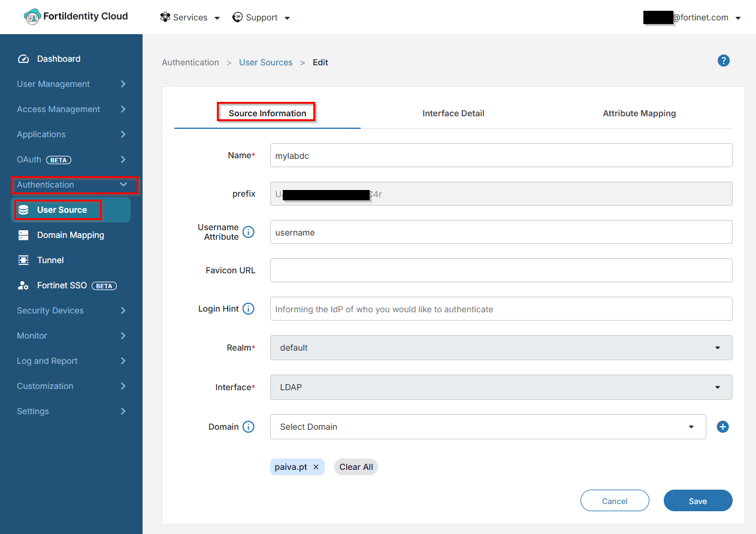Expand the User Management sidebar section
The image size is (756, 534).
(x=71, y=84)
